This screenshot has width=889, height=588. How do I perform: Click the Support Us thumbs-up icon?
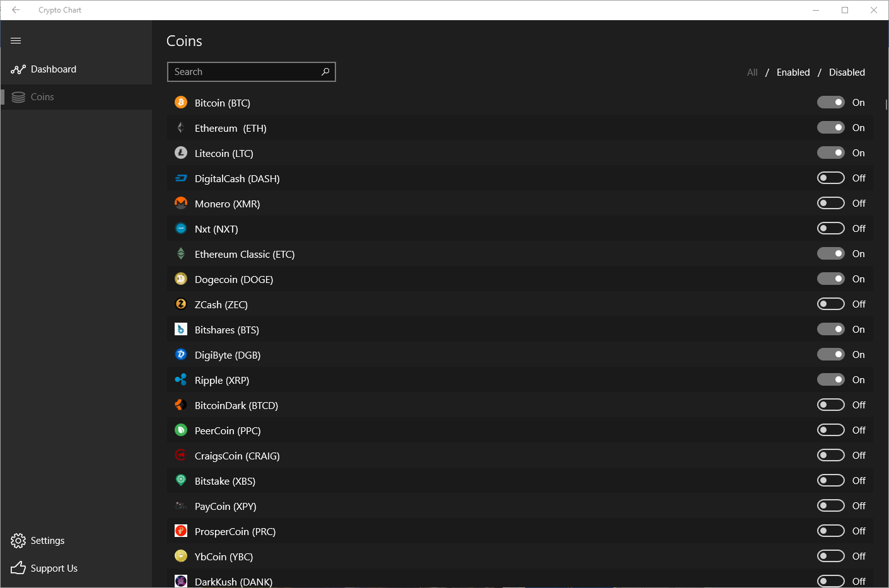(18, 568)
